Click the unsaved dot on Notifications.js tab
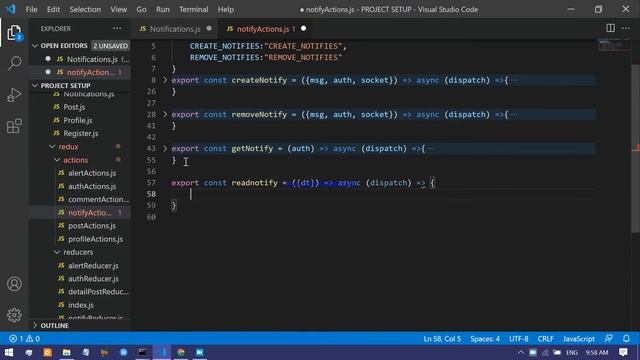Screen dimensions: 640x360 (209, 29)
